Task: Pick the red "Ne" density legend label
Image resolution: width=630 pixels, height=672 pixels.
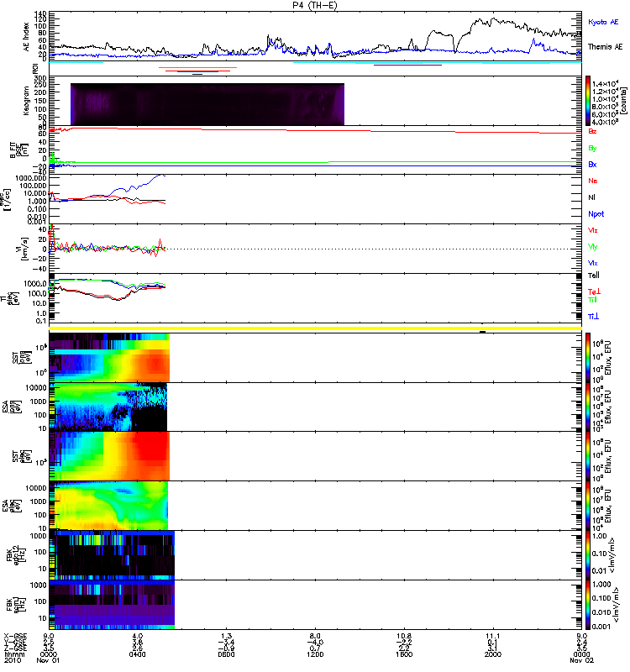Action: 593,181
